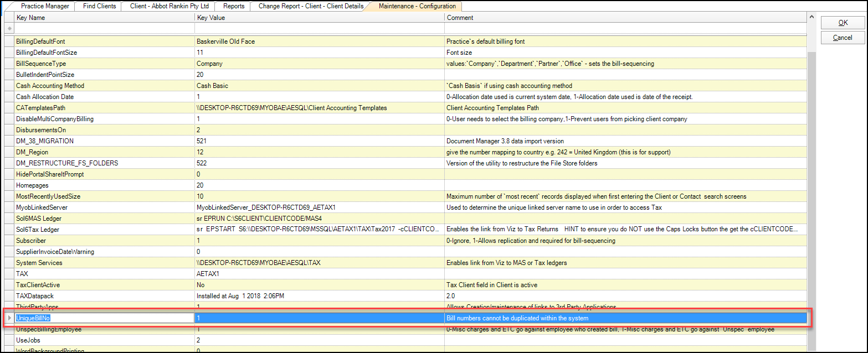Open the Find Clients tab

(x=100, y=6)
